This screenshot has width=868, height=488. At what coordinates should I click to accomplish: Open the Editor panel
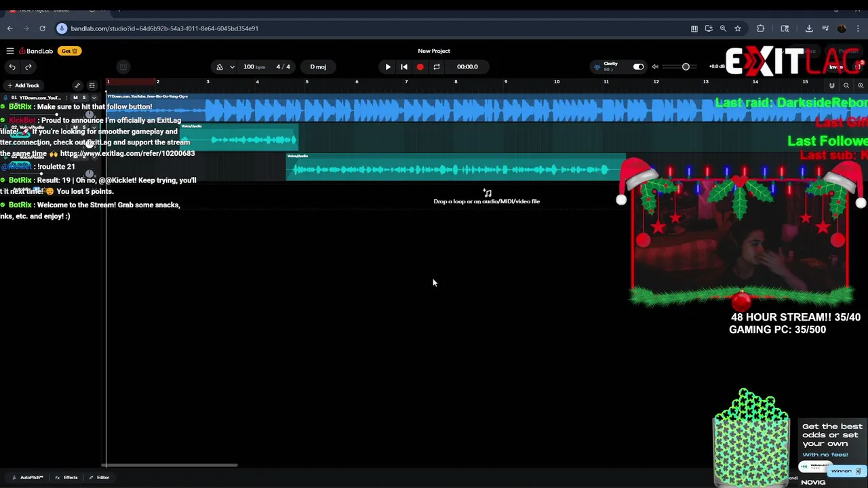pyautogui.click(x=99, y=477)
